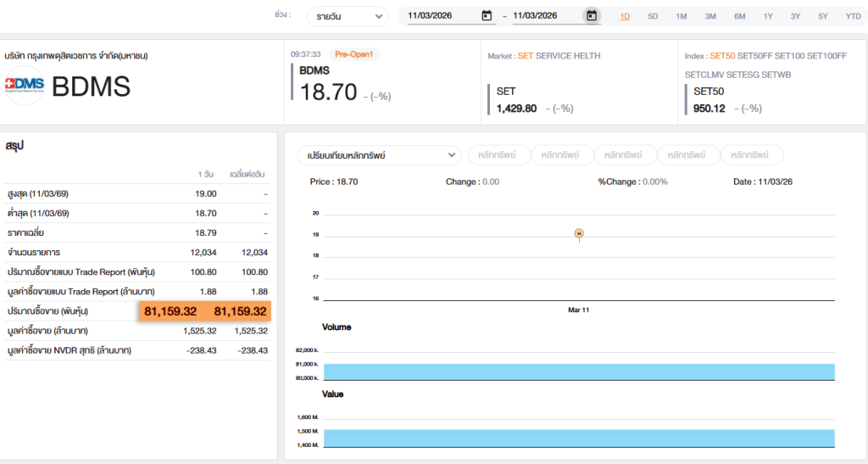The height and width of the screenshot is (464, 868).
Task: Click the blue Volume chart bar
Action: 579,372
